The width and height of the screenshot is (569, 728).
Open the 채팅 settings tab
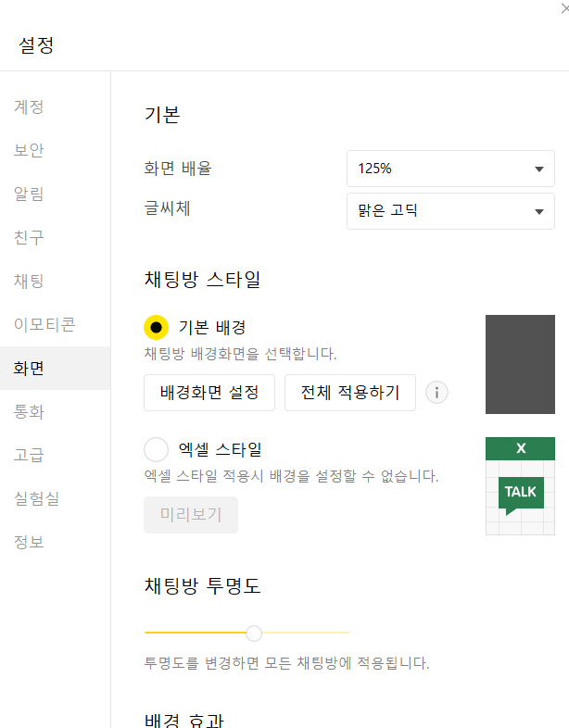(29, 281)
